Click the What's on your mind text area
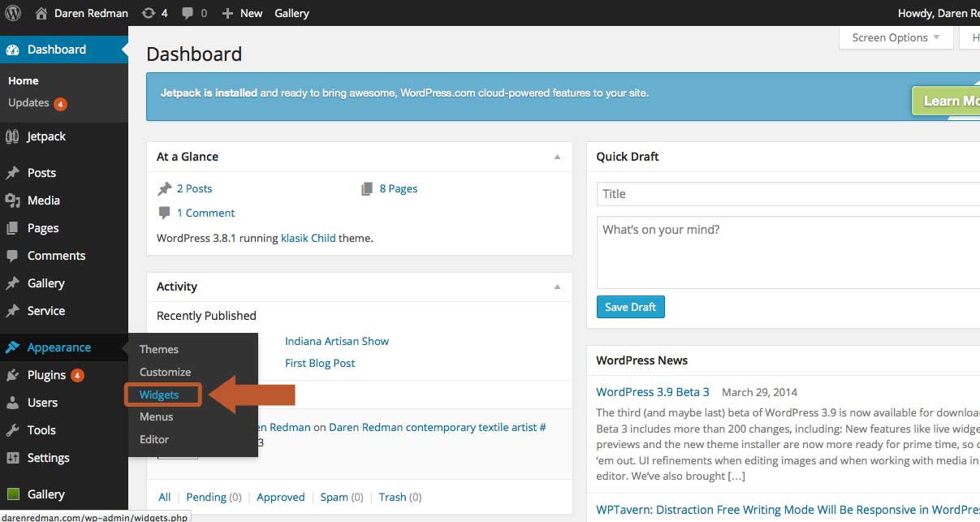The height and width of the screenshot is (522, 980). pos(788,252)
